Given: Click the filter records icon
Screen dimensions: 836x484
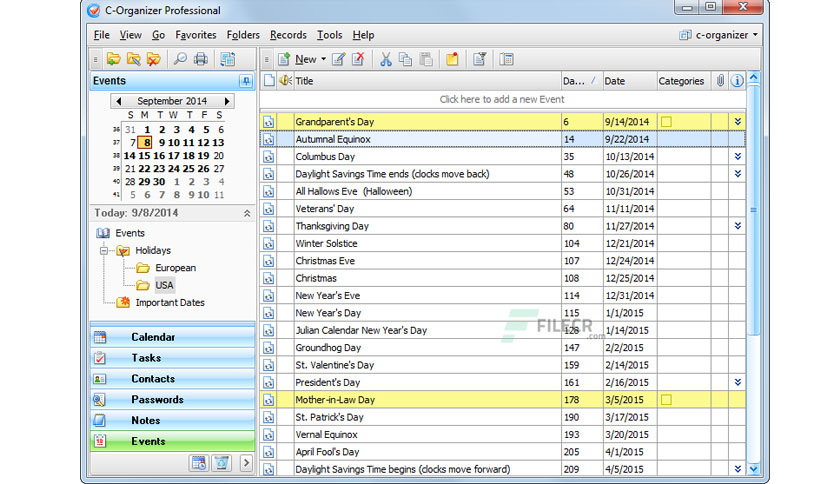Looking at the screenshot, I should [479, 59].
